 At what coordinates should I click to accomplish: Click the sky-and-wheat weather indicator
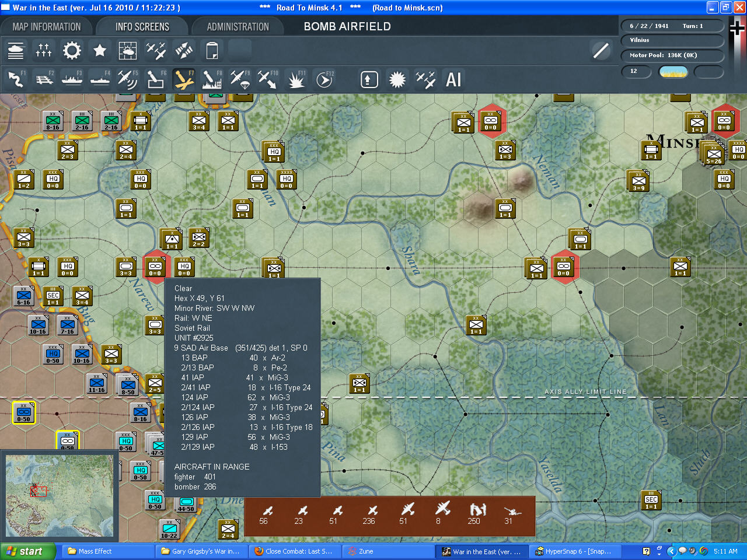click(x=673, y=72)
